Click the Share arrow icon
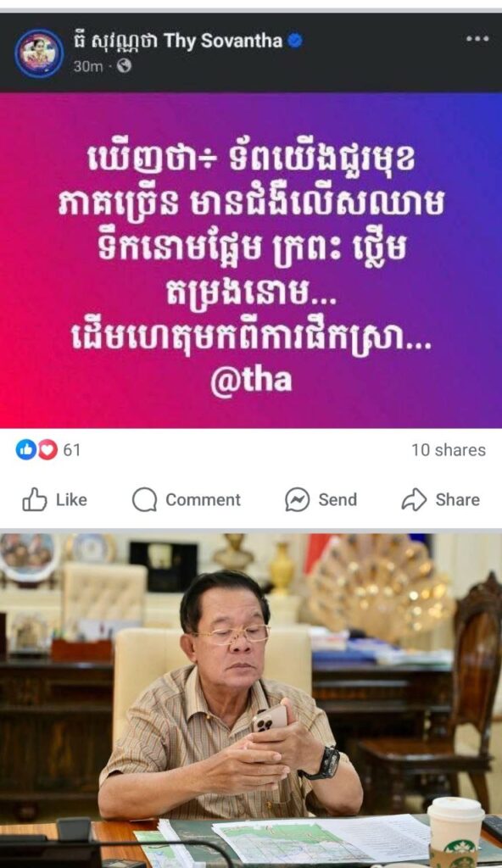 (414, 499)
